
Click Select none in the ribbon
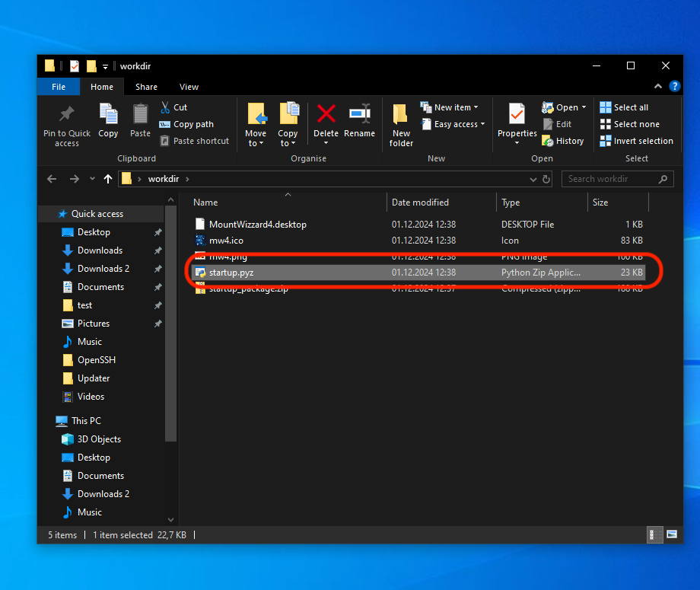point(630,124)
